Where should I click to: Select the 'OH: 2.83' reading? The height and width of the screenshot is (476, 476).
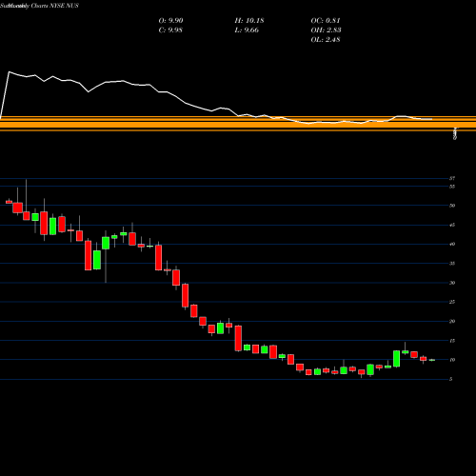[326, 30]
